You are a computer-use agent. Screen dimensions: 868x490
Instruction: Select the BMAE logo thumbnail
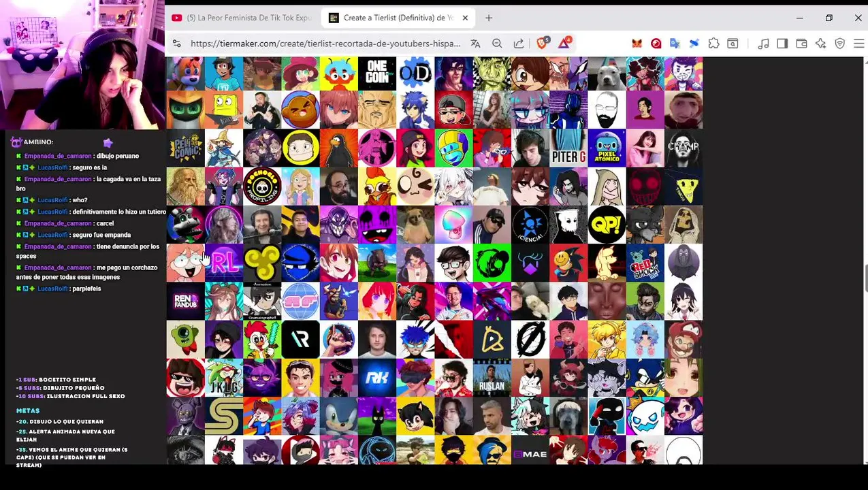pos(530,450)
